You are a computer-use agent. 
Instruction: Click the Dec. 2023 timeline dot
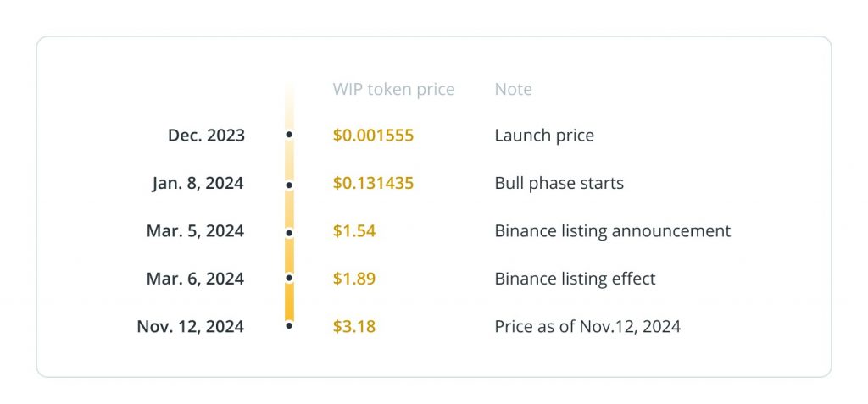289,135
